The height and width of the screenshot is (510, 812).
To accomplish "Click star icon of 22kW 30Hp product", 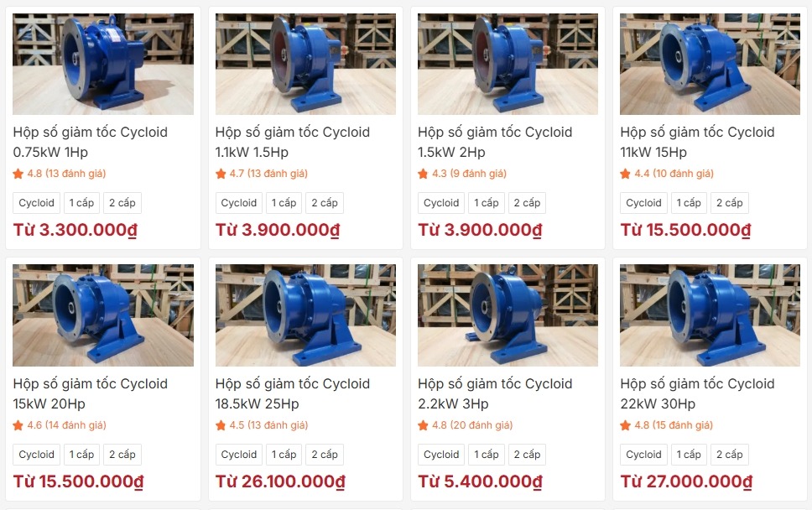I will [626, 425].
